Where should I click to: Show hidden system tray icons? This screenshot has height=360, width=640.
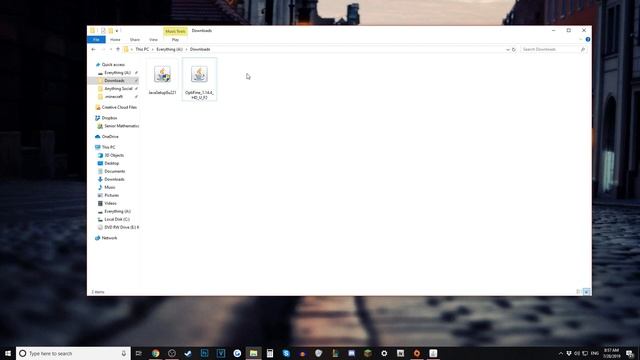pyautogui.click(x=560, y=353)
